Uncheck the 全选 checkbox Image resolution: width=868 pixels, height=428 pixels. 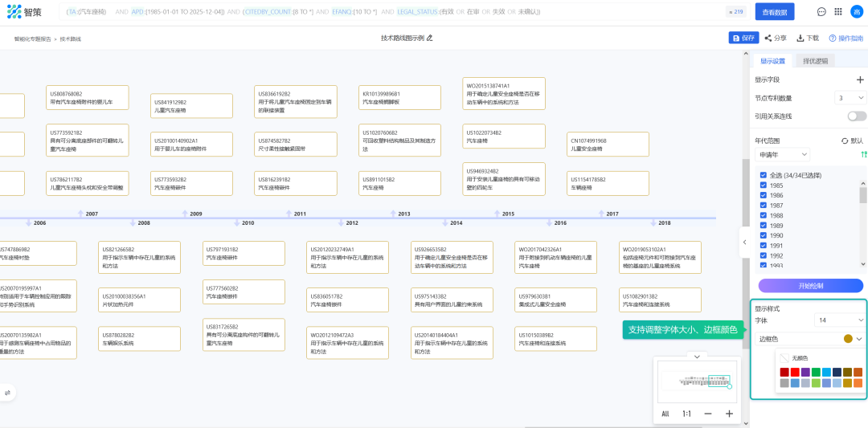764,175
